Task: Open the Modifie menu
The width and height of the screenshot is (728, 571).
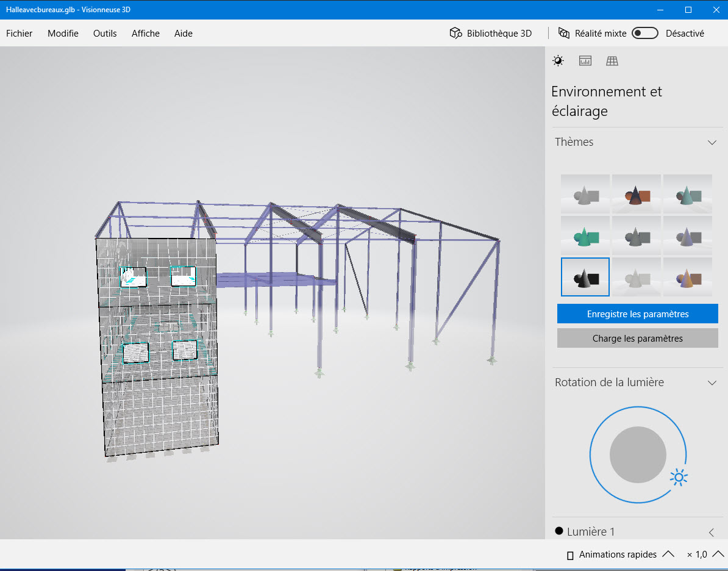Action: (x=63, y=34)
